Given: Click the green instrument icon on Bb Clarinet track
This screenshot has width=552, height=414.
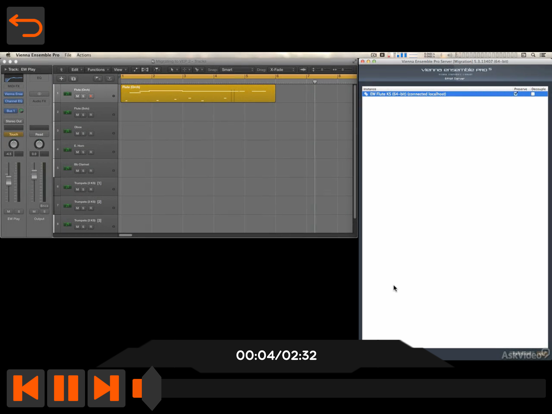Looking at the screenshot, I should pos(67,169).
